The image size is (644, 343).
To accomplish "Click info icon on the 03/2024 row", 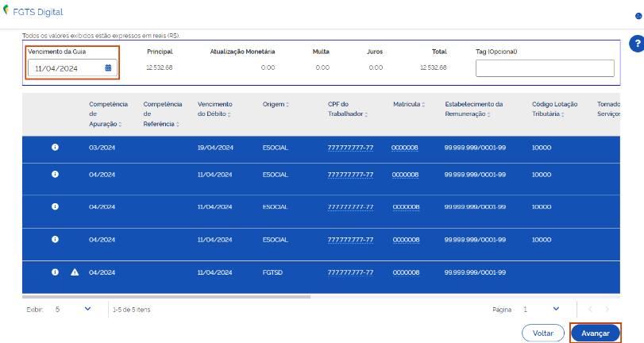I will 55,147.
